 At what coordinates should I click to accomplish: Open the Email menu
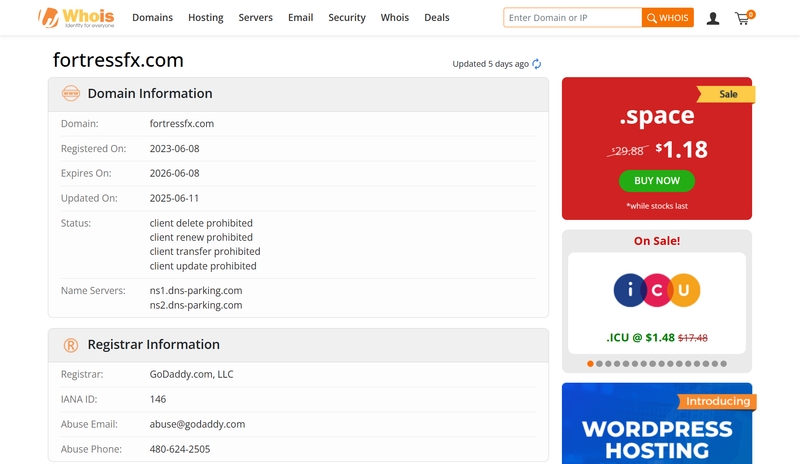click(301, 17)
